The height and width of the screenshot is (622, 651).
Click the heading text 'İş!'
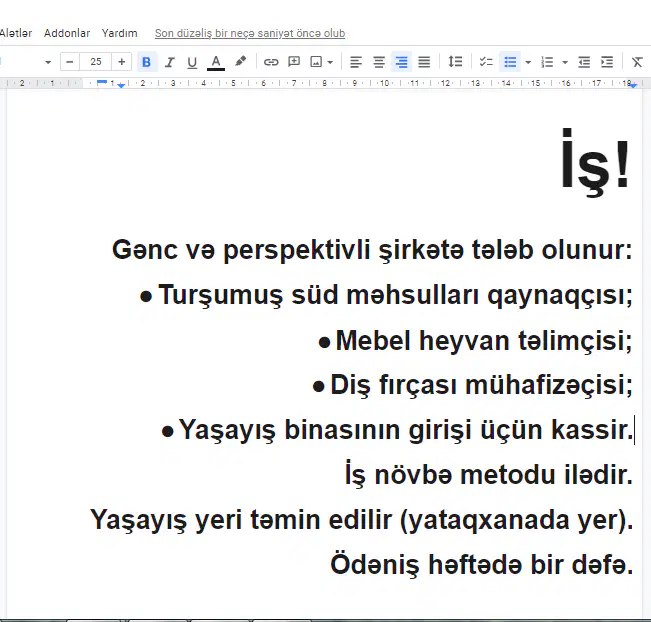595,162
